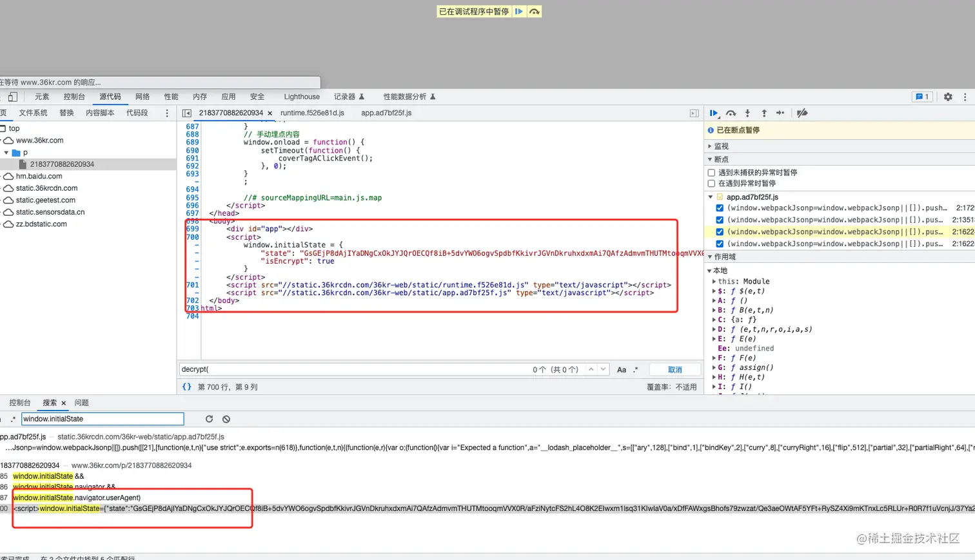Screen dimensions: 975x560
Task: Switch to the Network panel tab
Action: [143, 97]
